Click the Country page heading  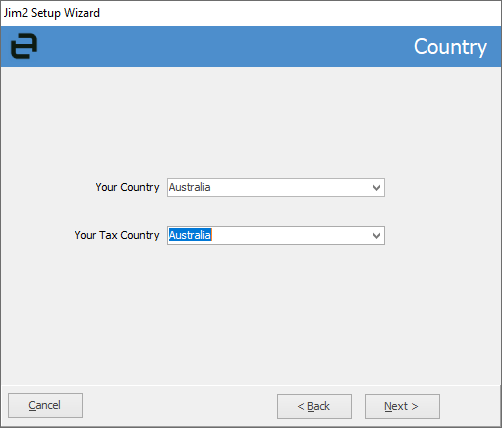(450, 47)
